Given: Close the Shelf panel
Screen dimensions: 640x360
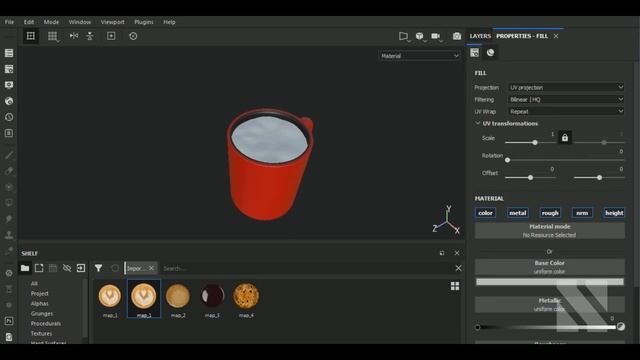Looking at the screenshot, I should (457, 253).
